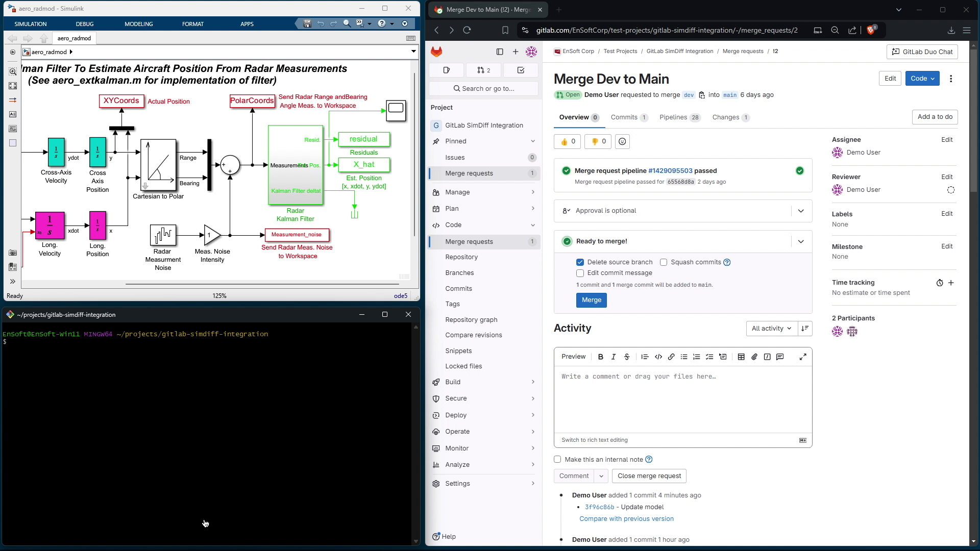Go full screen in the comment editor
The width and height of the screenshot is (980, 551).
pyautogui.click(x=803, y=357)
